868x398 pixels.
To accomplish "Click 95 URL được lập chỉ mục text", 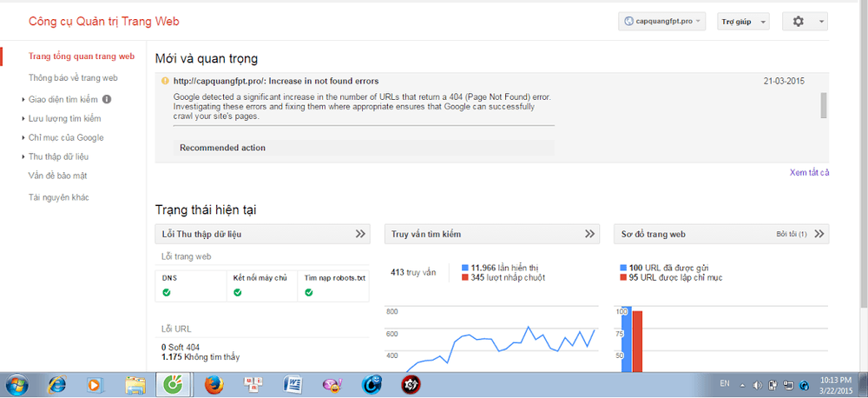I will [675, 277].
